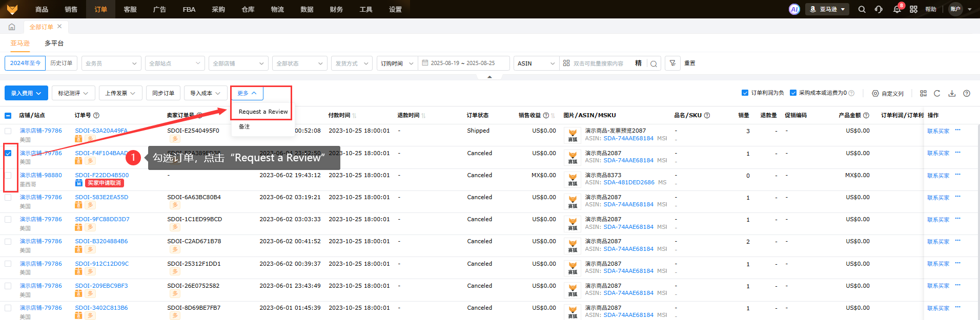Image resolution: width=980 pixels, height=320 pixels.
Task: Open 自定义列 column customization
Action: (x=888, y=93)
